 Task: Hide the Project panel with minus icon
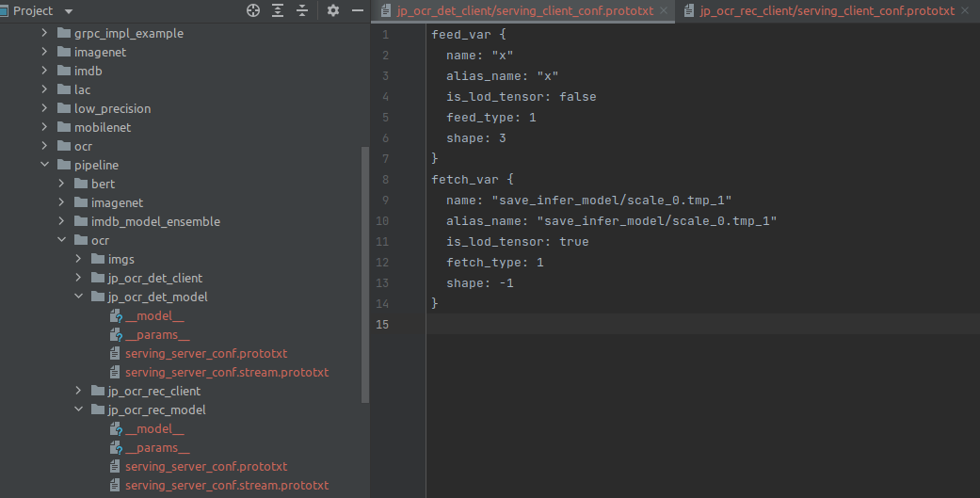click(x=358, y=10)
